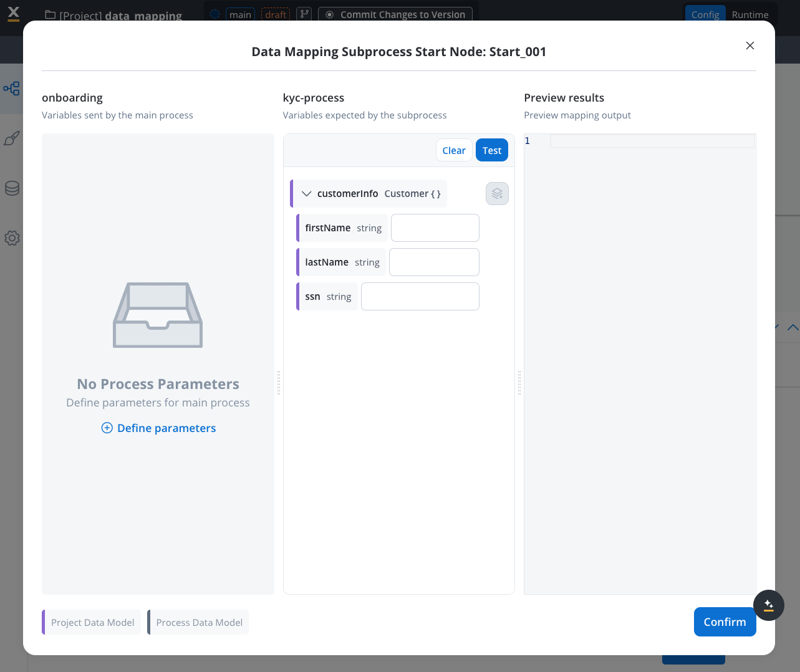Switch to the Runtime tab

tap(749, 14)
